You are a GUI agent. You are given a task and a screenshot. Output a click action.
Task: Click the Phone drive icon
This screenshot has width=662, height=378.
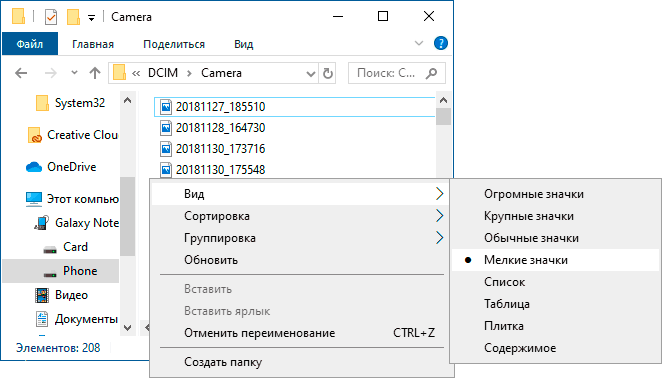click(50, 273)
